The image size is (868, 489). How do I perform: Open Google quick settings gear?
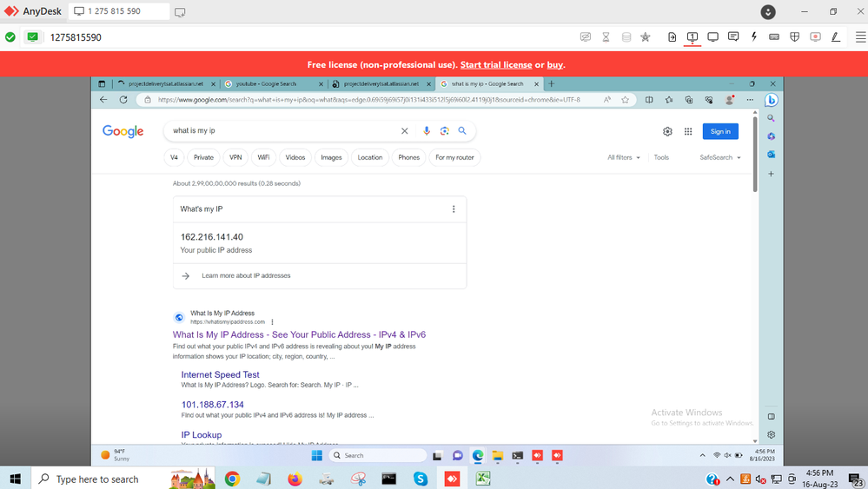pos(667,132)
